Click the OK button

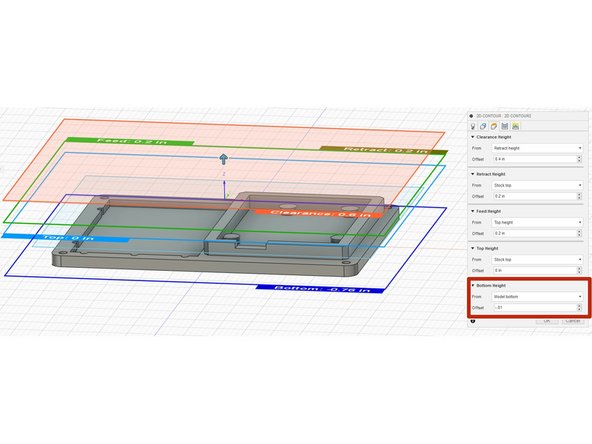point(547,321)
